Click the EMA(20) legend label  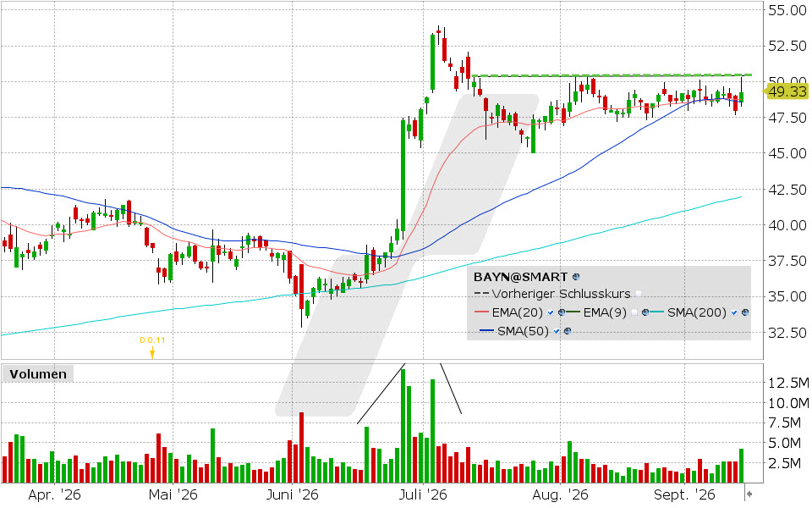(518, 312)
